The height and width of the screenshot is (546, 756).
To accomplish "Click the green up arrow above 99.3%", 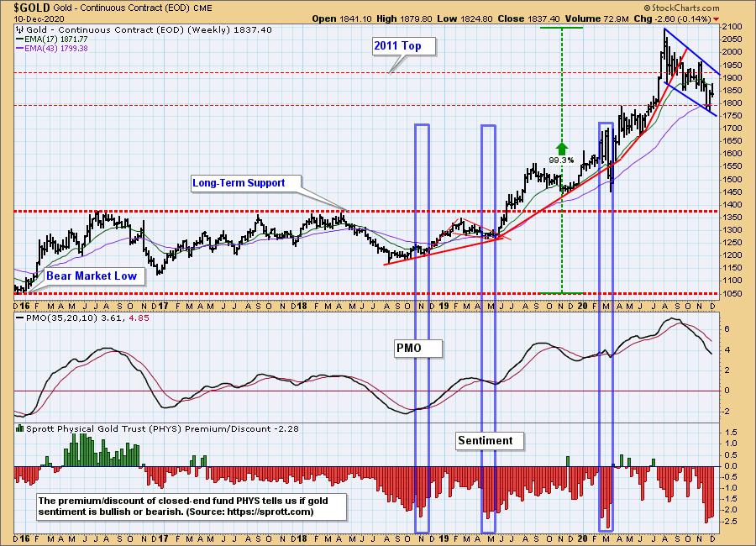I will click(561, 148).
